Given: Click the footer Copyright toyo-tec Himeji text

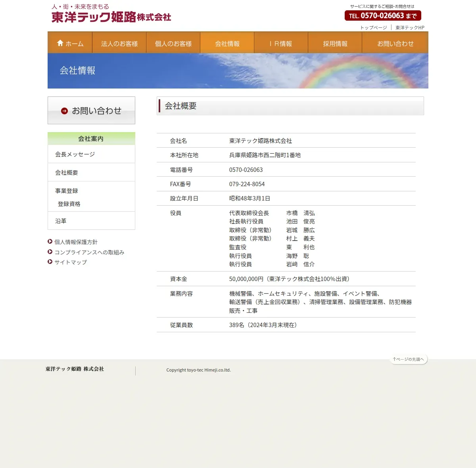Looking at the screenshot, I should pos(198,370).
